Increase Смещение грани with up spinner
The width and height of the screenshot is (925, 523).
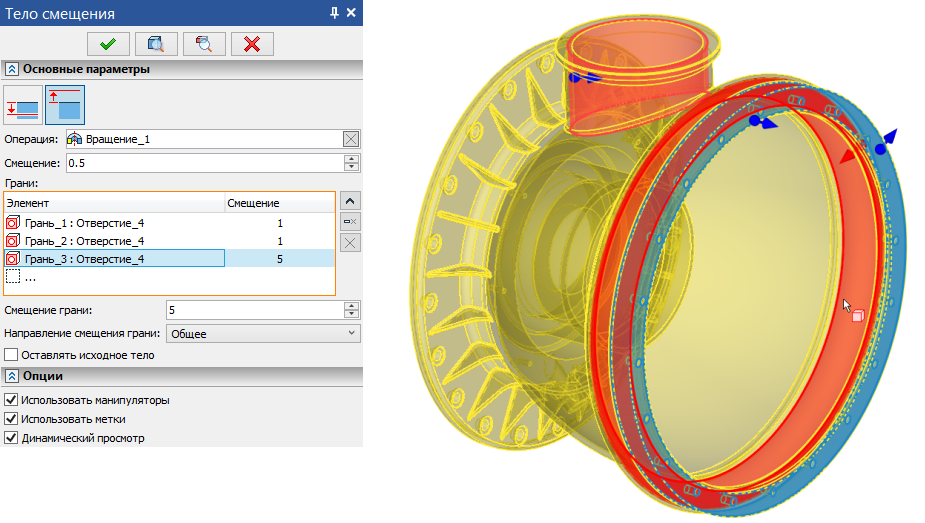(x=351, y=305)
